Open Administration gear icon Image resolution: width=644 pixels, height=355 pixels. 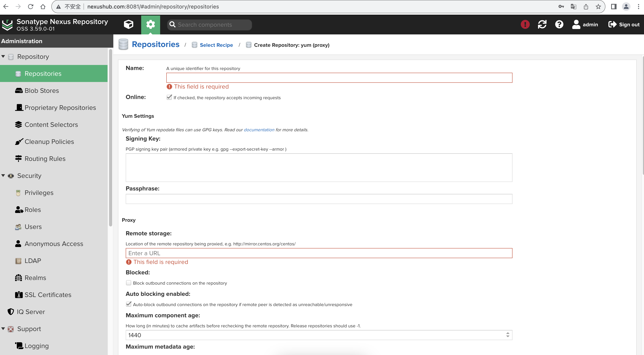(x=150, y=25)
